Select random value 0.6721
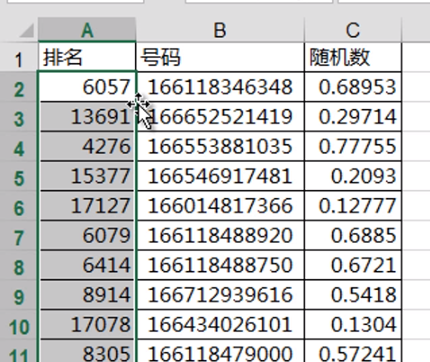Screen dimensions: 430x362 [x=353, y=265]
